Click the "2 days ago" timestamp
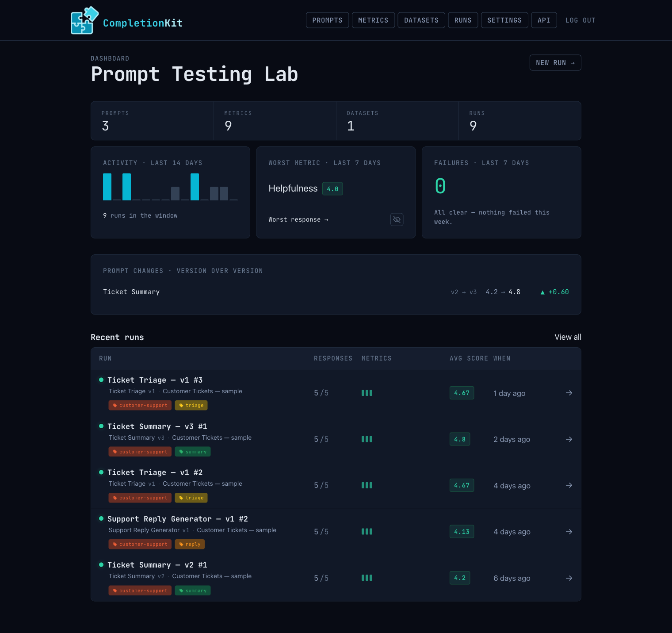 512,439
